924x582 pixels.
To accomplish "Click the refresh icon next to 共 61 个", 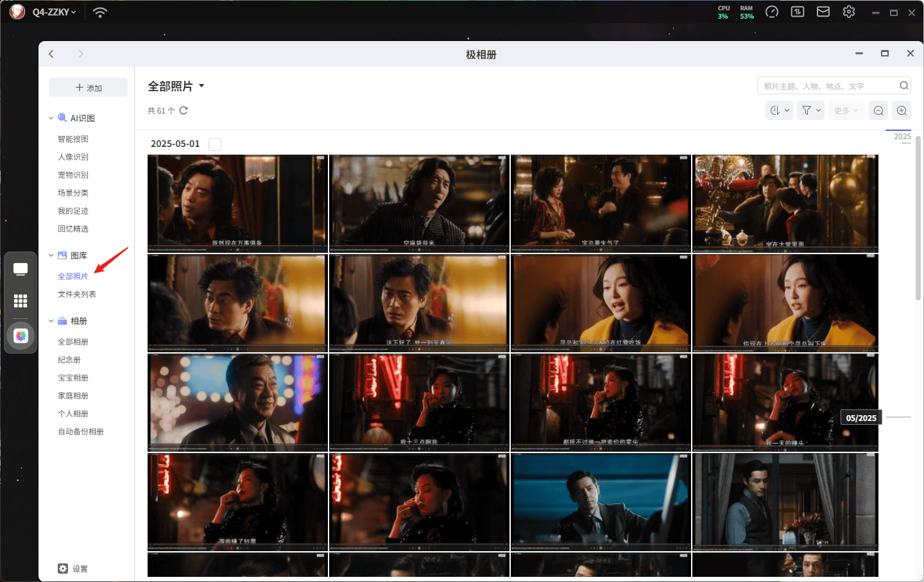I will point(184,110).
